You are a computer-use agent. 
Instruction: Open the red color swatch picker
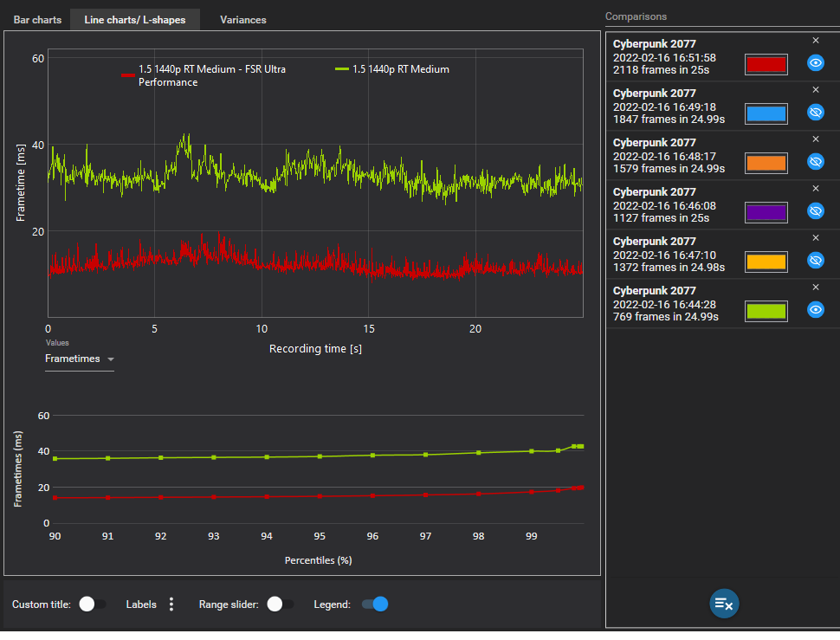766,64
